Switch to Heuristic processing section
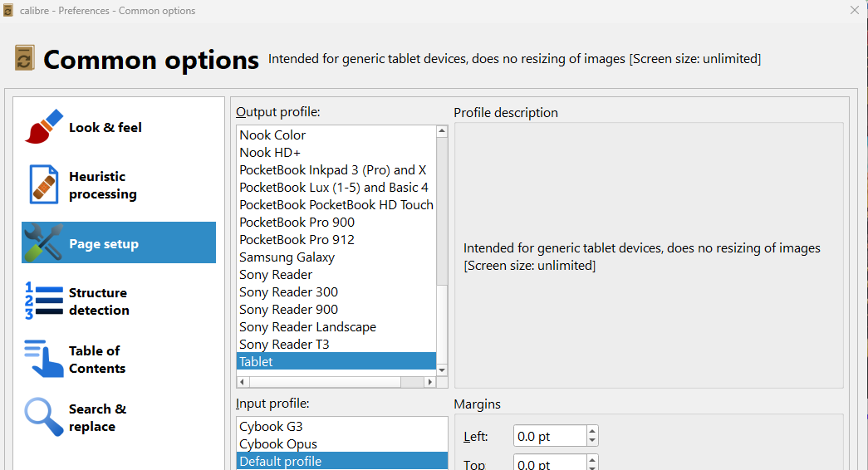This screenshot has width=868, height=470. [102, 185]
